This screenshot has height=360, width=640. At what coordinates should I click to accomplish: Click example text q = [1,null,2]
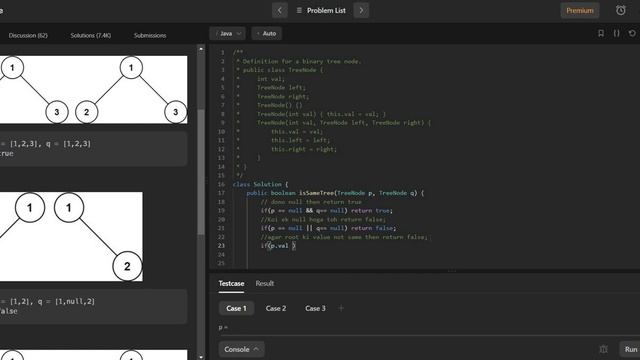click(66, 301)
